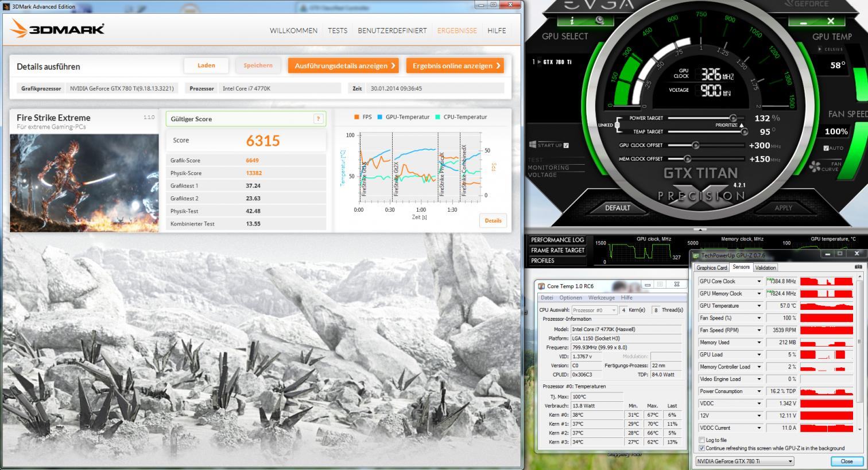
Task: Enable Start Up checkbox in Precision
Action: 566,145
